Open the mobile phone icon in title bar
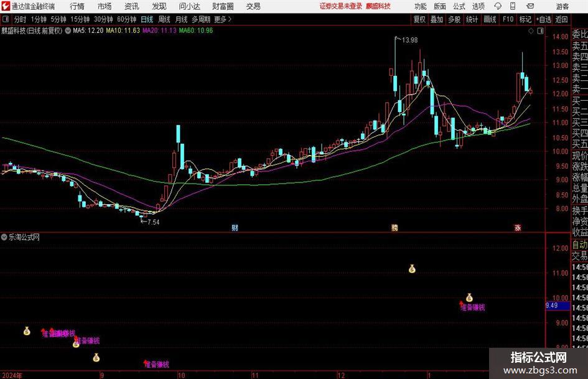Screen dimensions: 588x379 (513, 6)
